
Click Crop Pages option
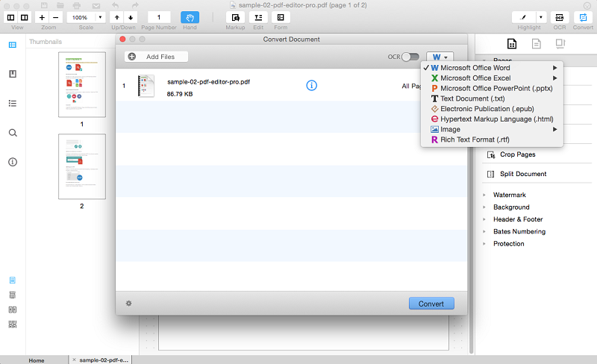pyautogui.click(x=517, y=154)
